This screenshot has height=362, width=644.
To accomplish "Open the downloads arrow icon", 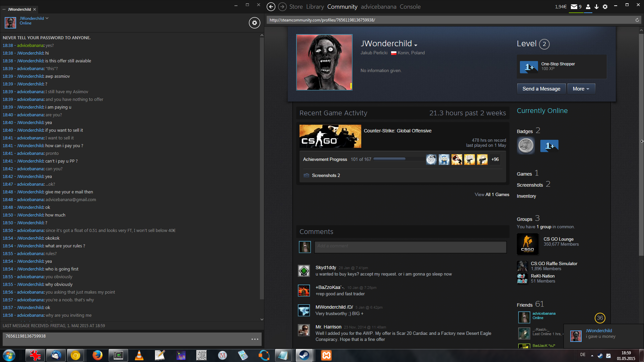I will [596, 7].
